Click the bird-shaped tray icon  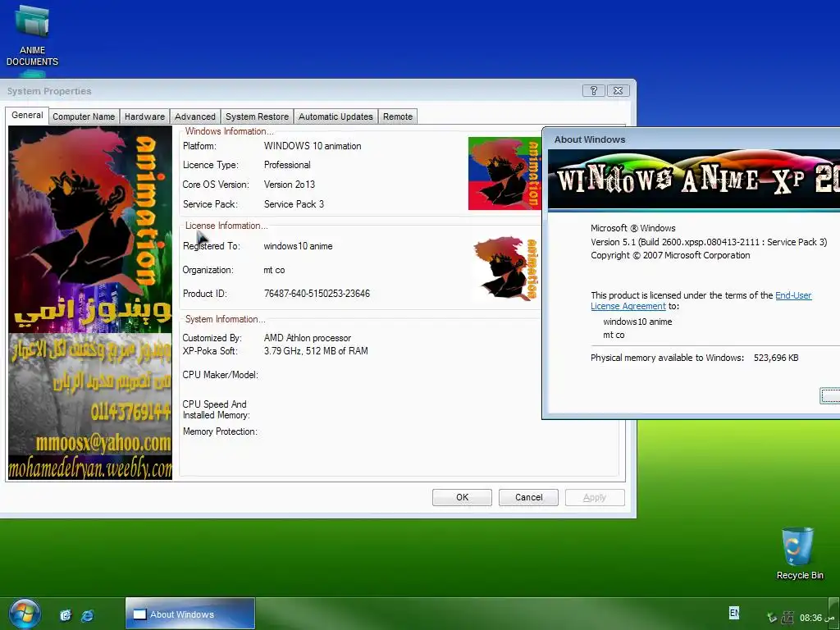[772, 617]
